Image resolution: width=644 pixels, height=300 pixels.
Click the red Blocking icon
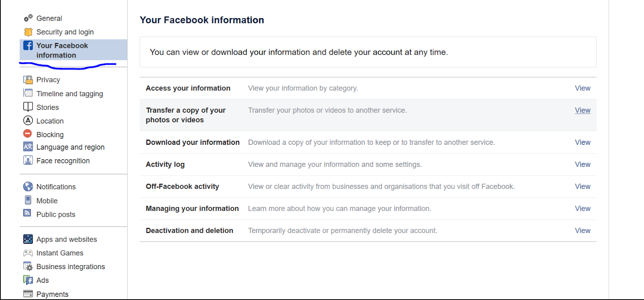pyautogui.click(x=28, y=134)
